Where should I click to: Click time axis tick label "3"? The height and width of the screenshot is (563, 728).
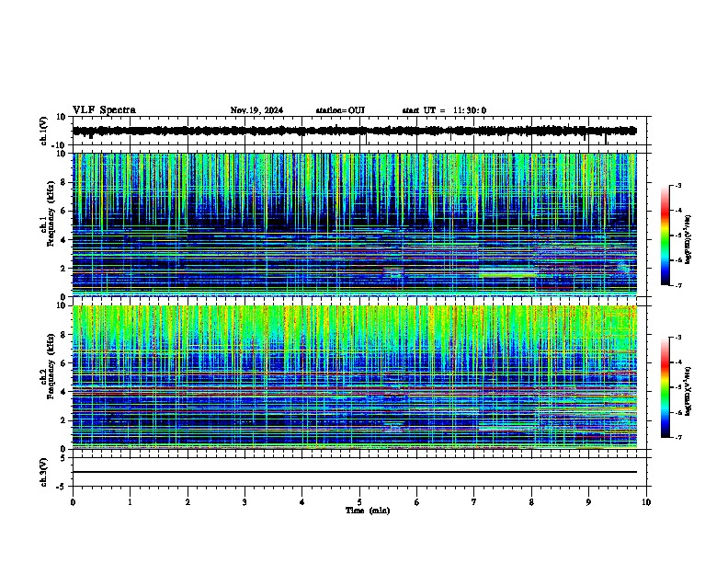coord(245,502)
